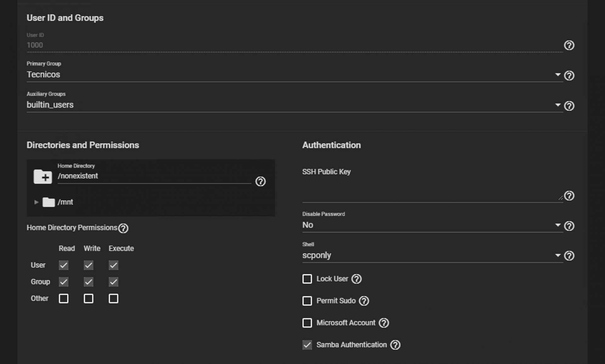Click the Permit Sudo label
The image size is (605, 364).
336,301
